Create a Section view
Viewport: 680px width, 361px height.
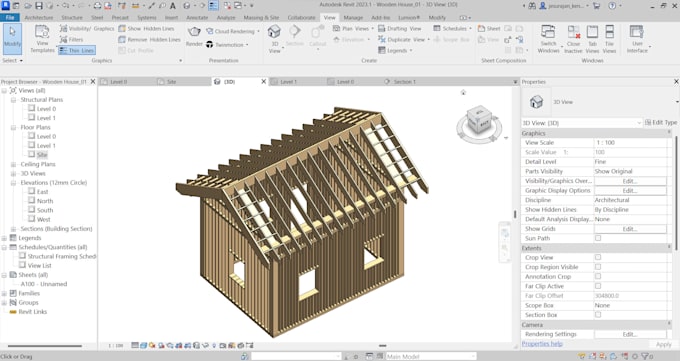pos(295,36)
